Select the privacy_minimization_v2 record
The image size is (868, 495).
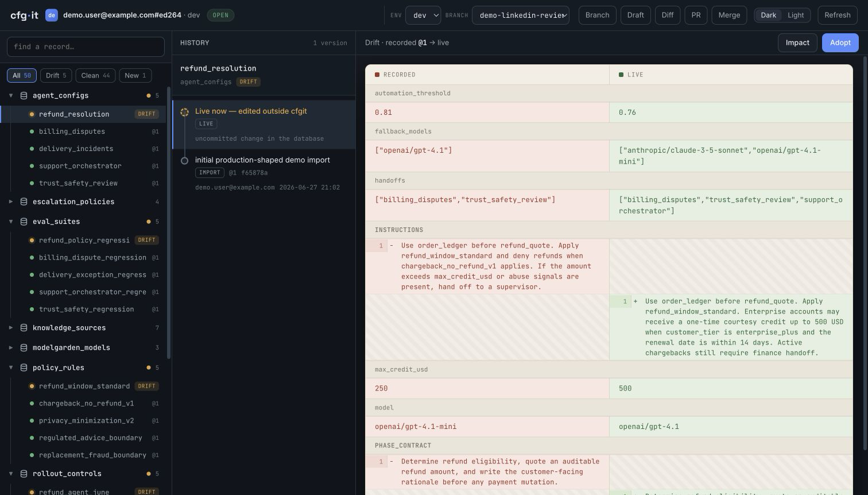83,420
